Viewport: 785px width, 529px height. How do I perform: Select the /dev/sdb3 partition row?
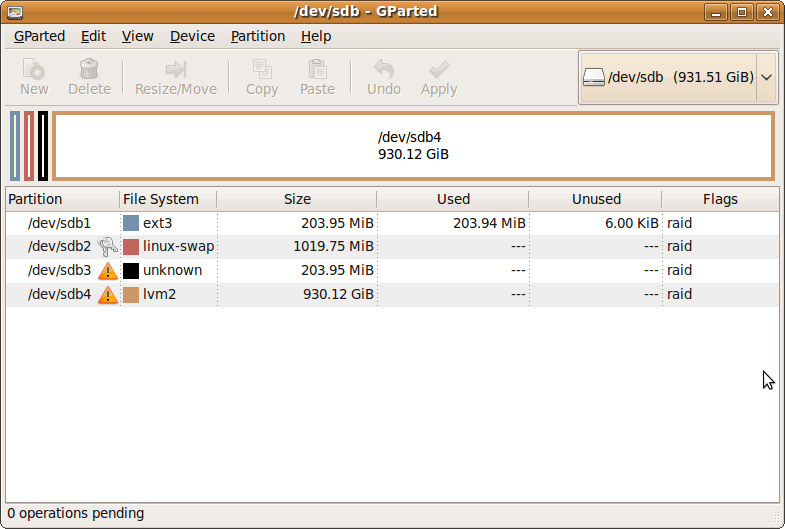392,270
